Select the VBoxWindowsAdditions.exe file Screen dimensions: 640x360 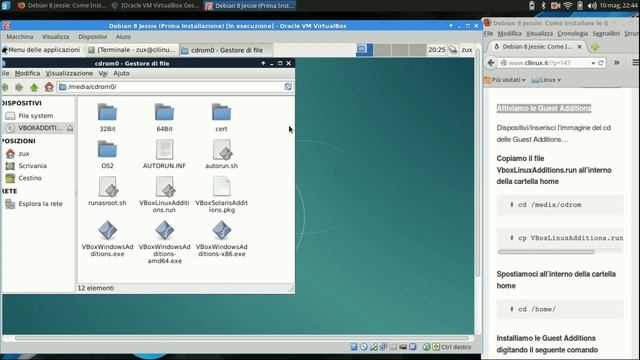tap(107, 239)
